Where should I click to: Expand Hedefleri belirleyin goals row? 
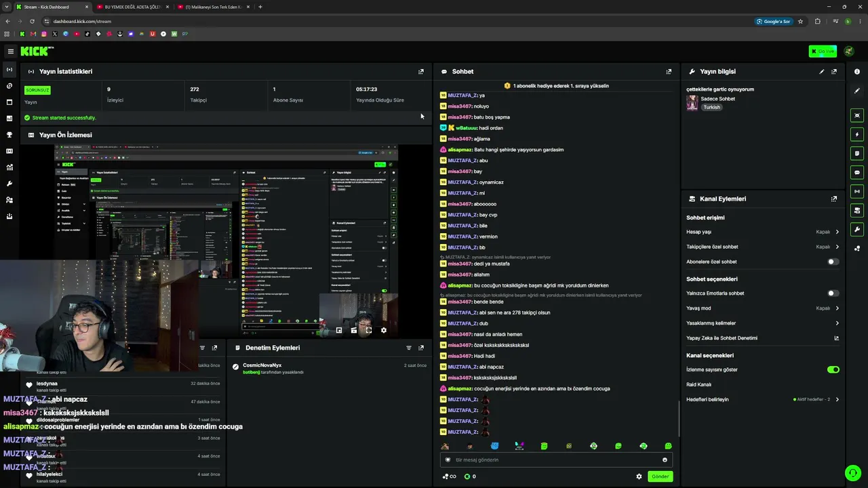[763, 399]
